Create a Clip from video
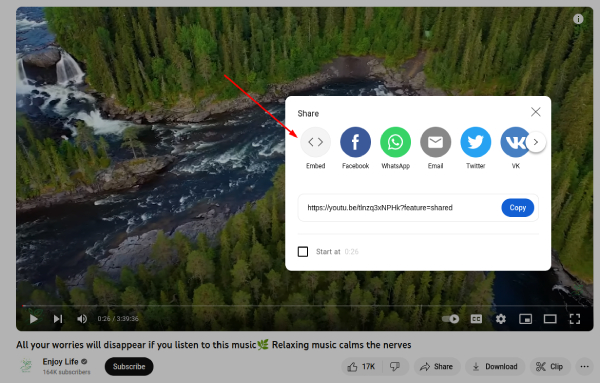Image resolution: width=600 pixels, height=383 pixels. [550, 367]
